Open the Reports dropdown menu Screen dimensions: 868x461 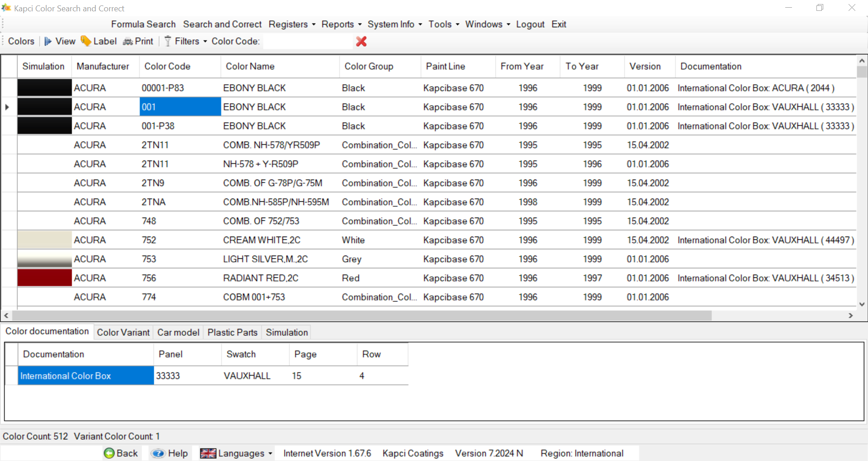[338, 24]
